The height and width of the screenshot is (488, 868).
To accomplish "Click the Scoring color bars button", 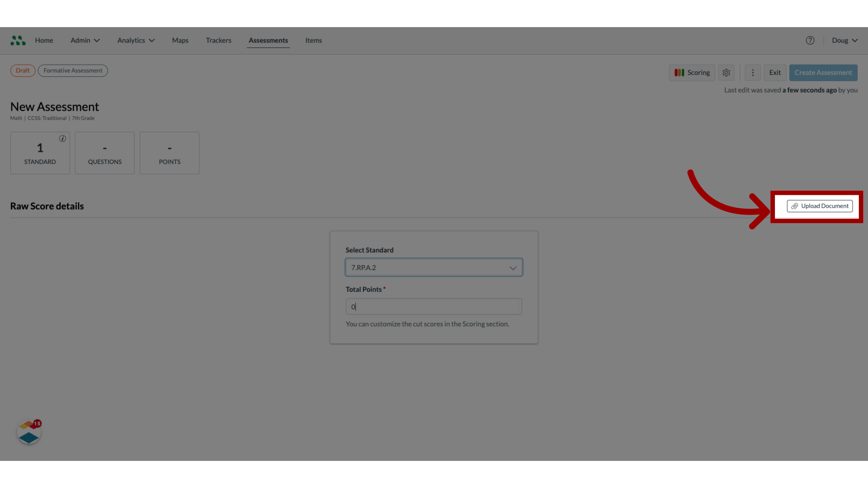I will 692,73.
